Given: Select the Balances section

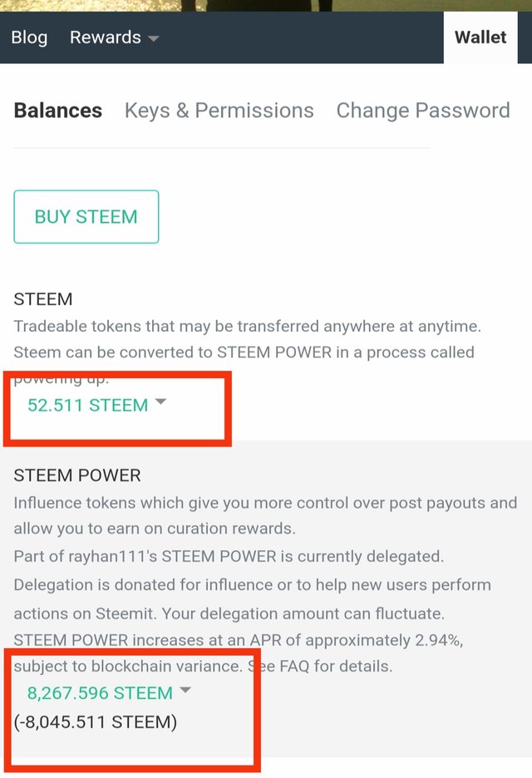Looking at the screenshot, I should click(58, 111).
